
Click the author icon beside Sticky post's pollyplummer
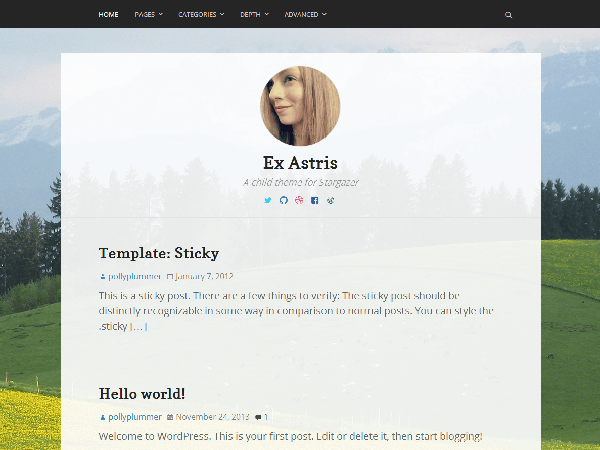tap(103, 276)
